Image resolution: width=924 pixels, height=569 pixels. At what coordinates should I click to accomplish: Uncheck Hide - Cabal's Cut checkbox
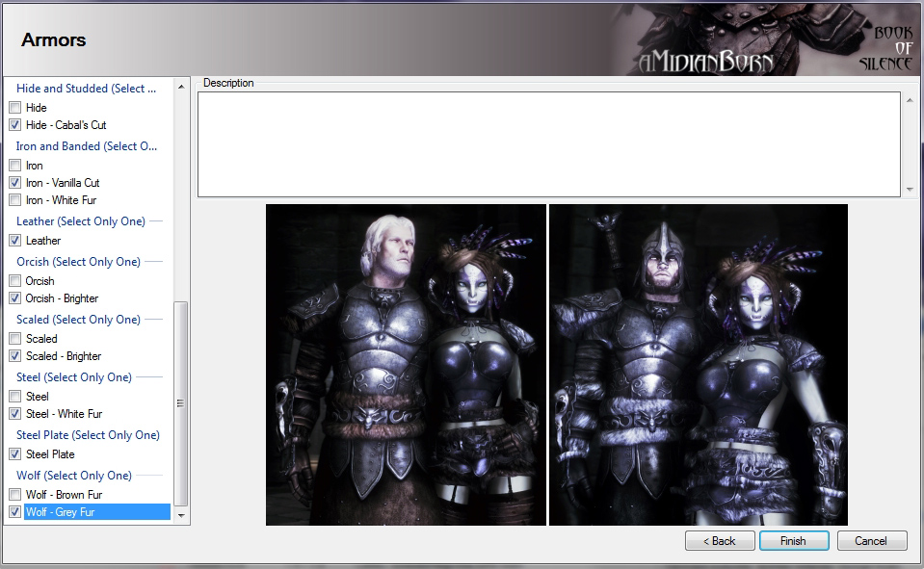15,125
